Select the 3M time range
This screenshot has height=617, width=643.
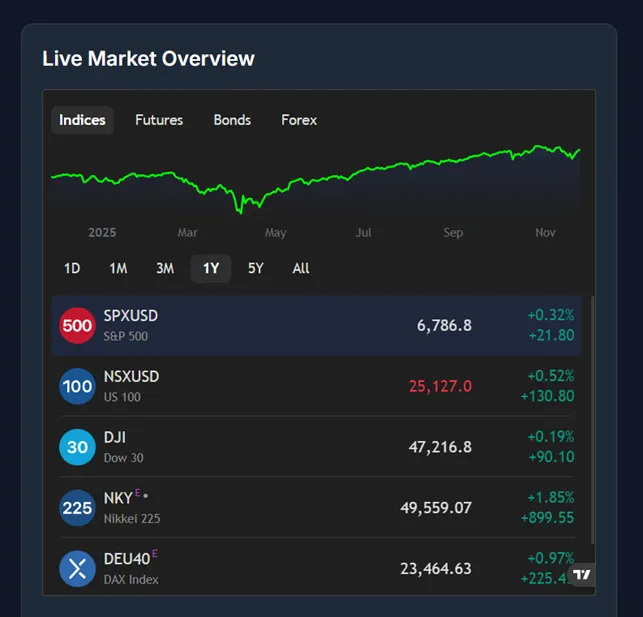point(165,269)
